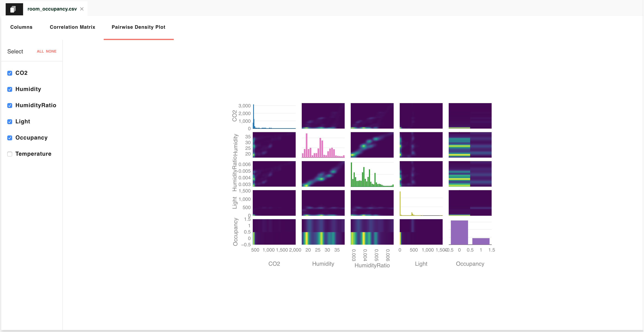
Task: Click the NONE select link
Action: click(x=51, y=51)
